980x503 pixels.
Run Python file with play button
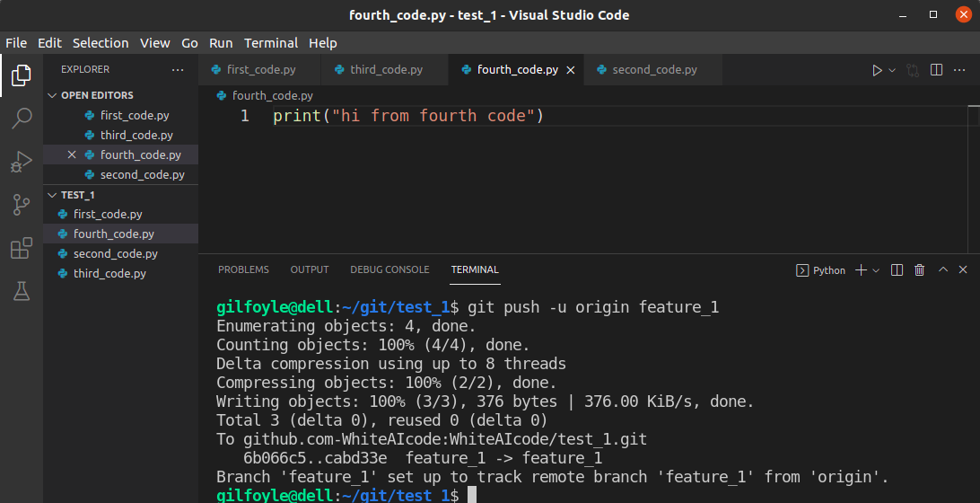pos(877,70)
